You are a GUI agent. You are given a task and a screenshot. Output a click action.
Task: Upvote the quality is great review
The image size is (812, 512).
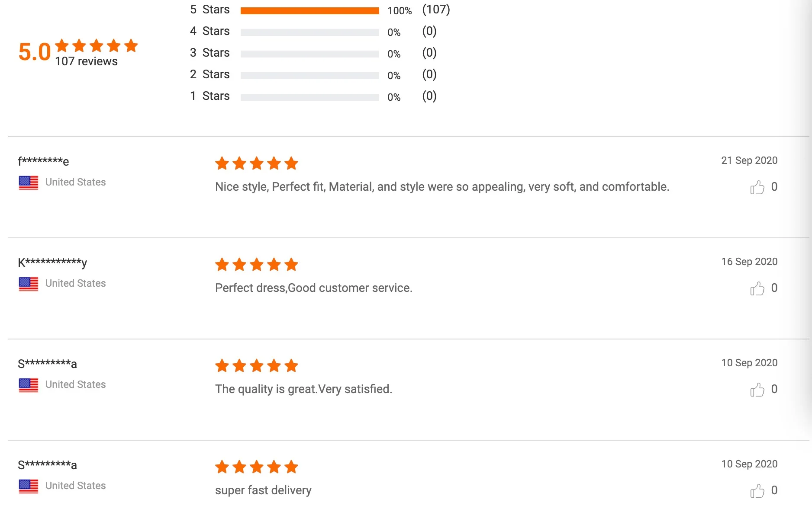coord(757,390)
